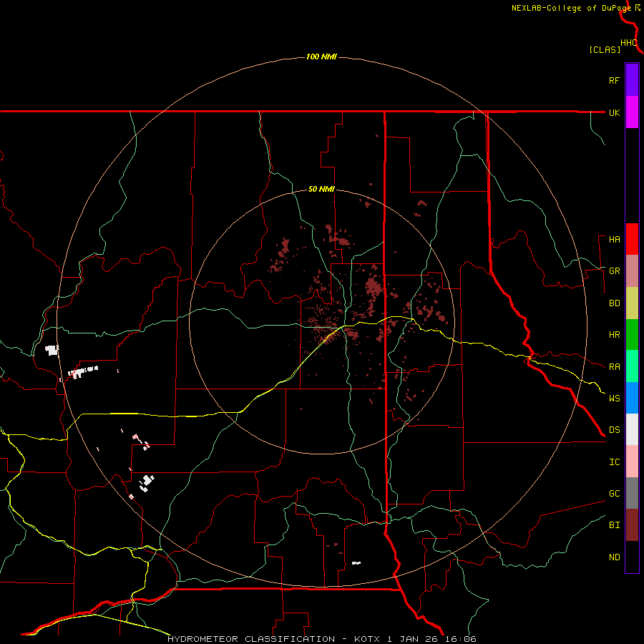This screenshot has width=644, height=644.
Task: Click the white DS legend swatch
Action: [632, 429]
